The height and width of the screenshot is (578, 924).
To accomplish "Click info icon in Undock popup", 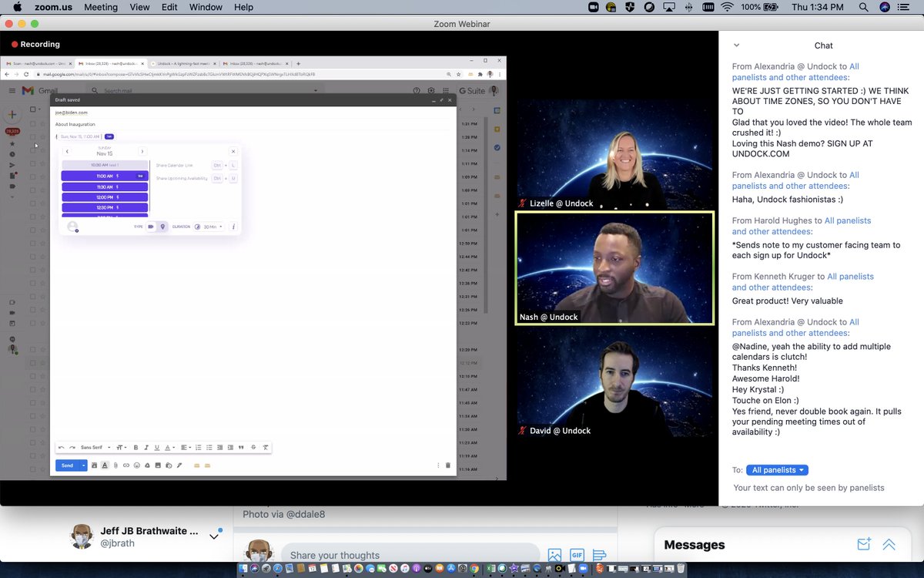I will [233, 227].
